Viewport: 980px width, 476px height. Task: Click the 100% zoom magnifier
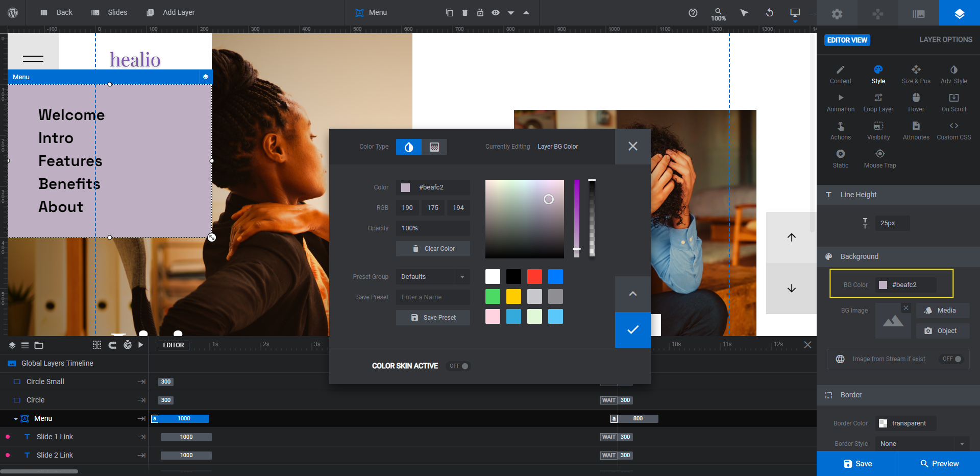point(719,14)
